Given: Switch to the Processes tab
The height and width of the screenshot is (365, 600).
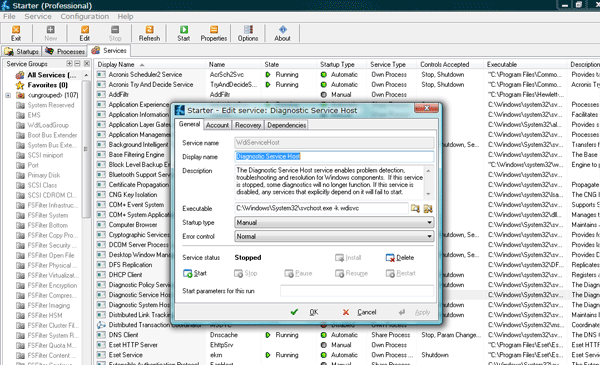Looking at the screenshot, I should [x=65, y=51].
